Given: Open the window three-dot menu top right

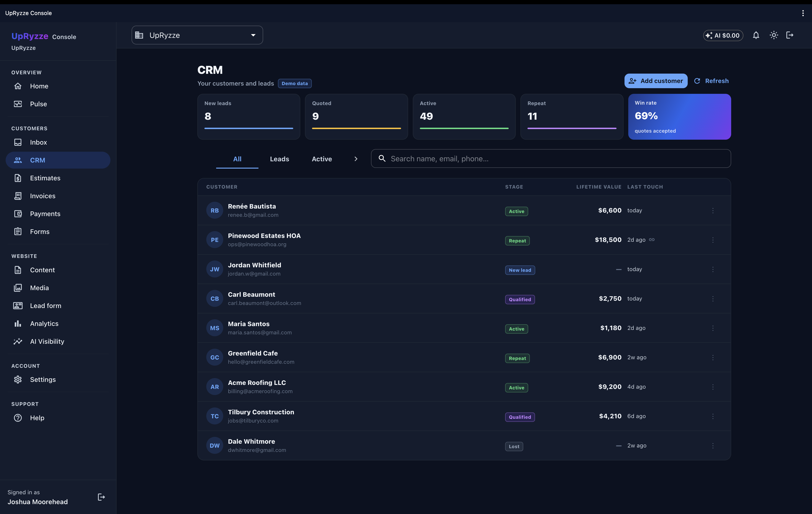Looking at the screenshot, I should 803,13.
